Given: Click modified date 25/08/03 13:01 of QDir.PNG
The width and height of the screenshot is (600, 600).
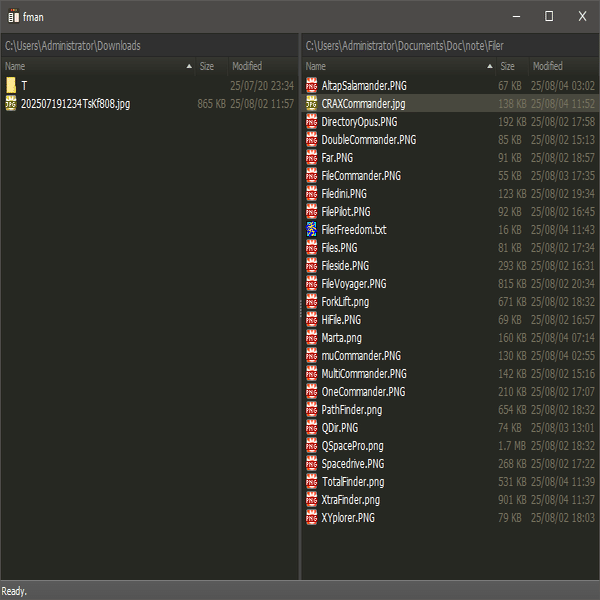Looking at the screenshot, I should pos(563,428).
